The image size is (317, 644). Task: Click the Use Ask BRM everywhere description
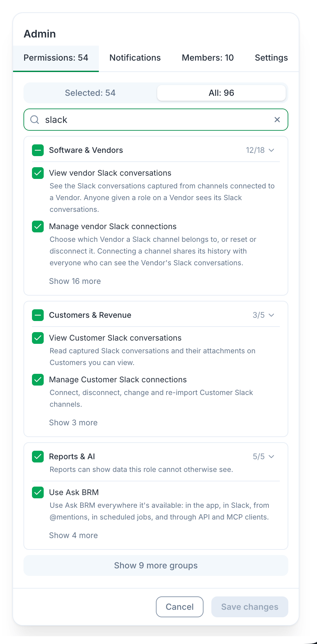(159, 511)
